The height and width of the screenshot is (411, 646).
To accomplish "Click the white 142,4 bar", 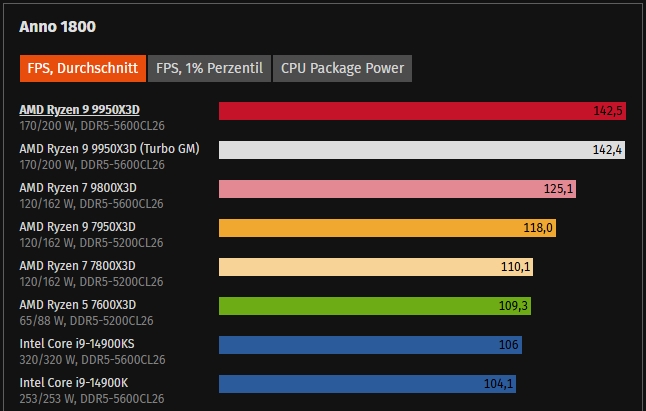I will pyautogui.click(x=422, y=150).
